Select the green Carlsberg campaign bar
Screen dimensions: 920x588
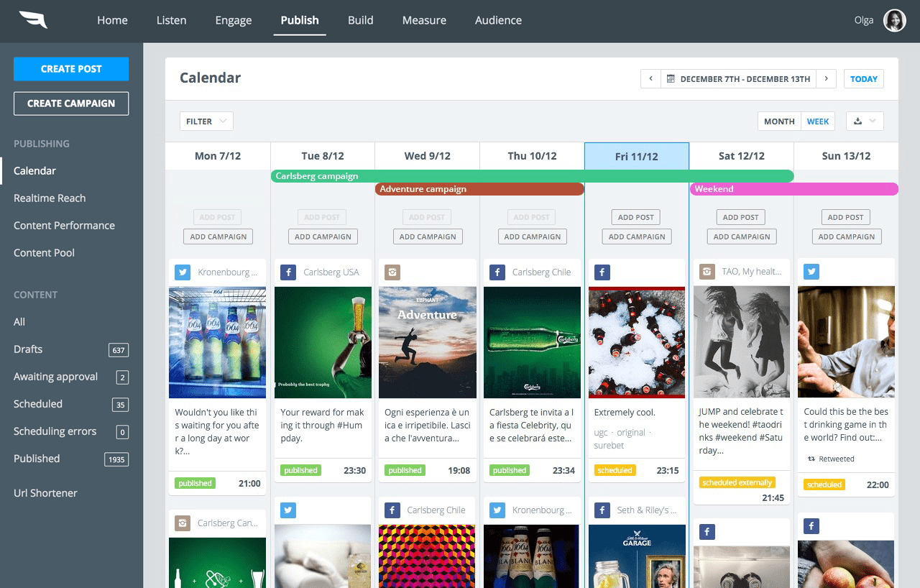click(532, 176)
